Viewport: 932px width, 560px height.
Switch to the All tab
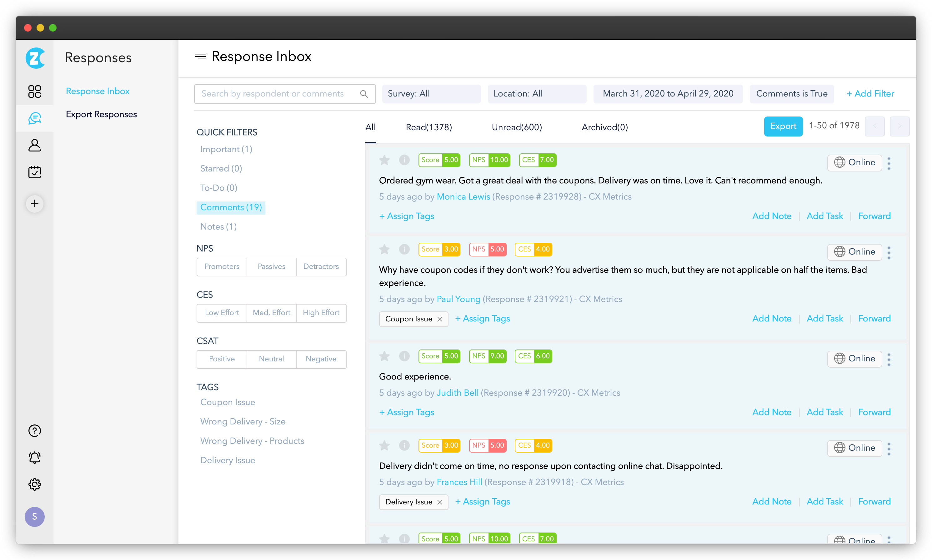(370, 127)
